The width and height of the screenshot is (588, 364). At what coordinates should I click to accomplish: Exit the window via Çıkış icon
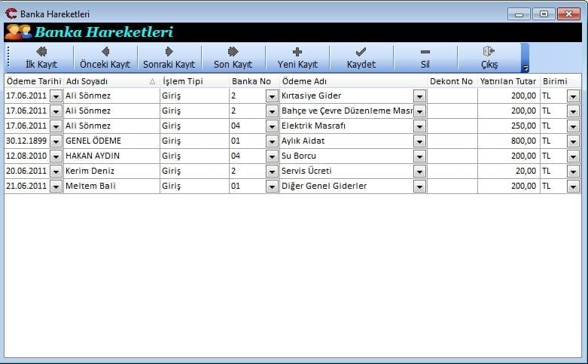(x=489, y=57)
